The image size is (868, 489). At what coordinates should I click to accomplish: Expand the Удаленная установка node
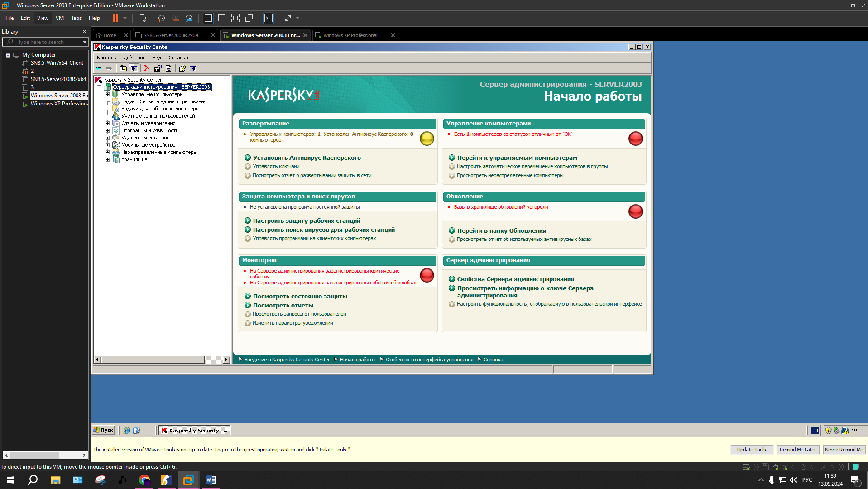(x=107, y=138)
